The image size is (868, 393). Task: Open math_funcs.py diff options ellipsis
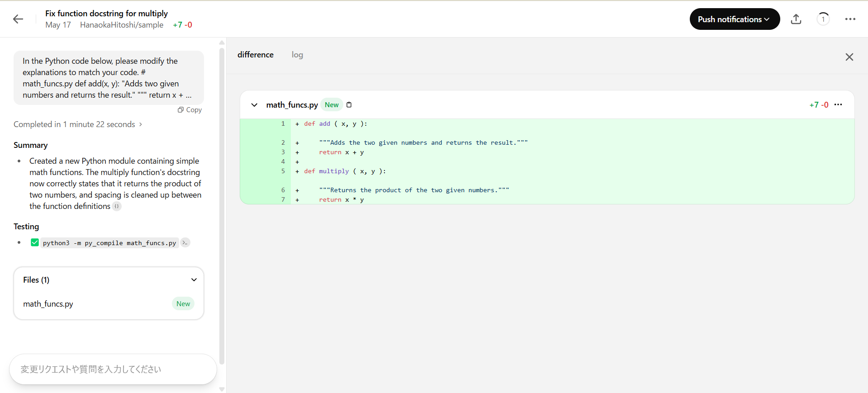(838, 104)
